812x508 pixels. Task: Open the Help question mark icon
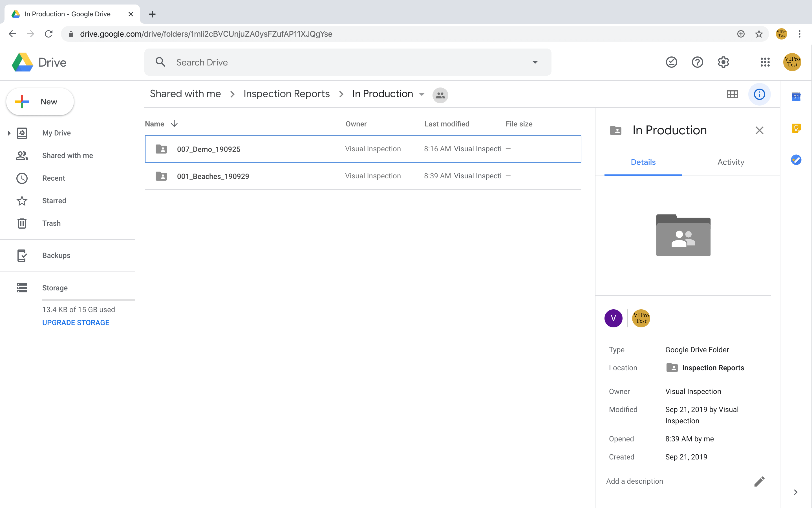(x=697, y=62)
